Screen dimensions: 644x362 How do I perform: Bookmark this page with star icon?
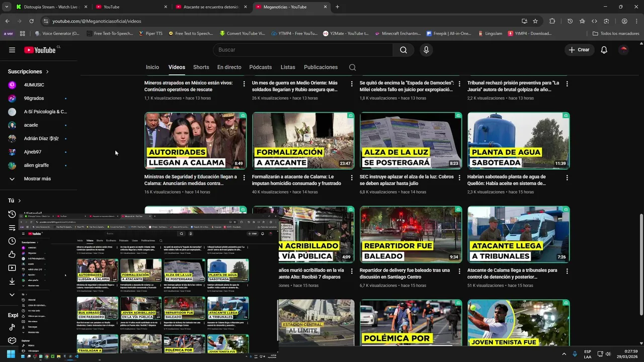pyautogui.click(x=535, y=21)
